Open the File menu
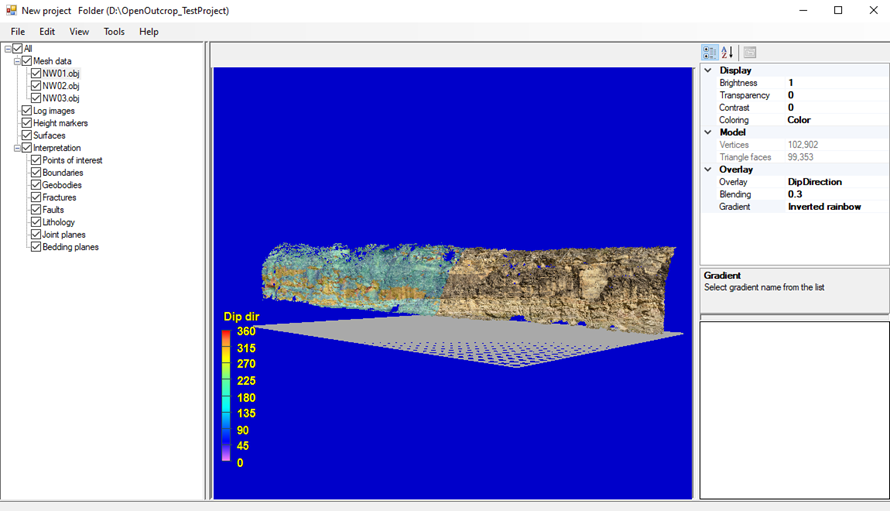Image resolution: width=890 pixels, height=511 pixels. [x=18, y=32]
